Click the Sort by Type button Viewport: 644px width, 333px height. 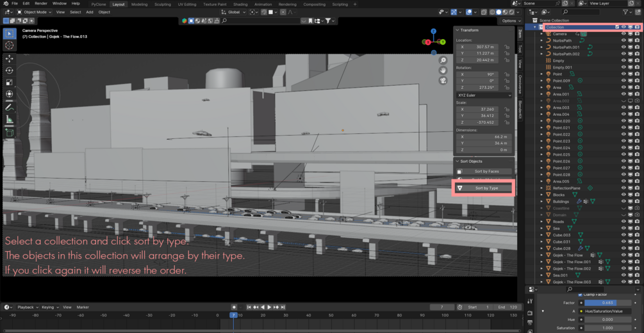pos(484,188)
